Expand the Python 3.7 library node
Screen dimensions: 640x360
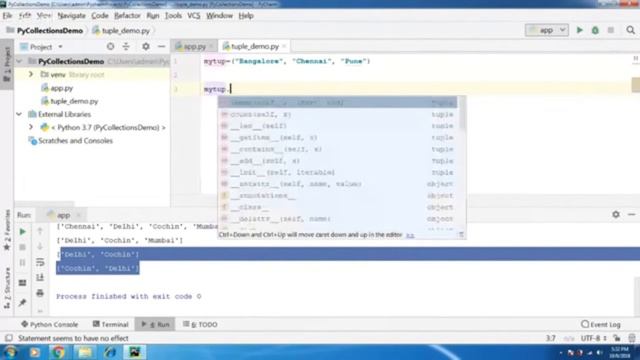pyautogui.click(x=31, y=127)
